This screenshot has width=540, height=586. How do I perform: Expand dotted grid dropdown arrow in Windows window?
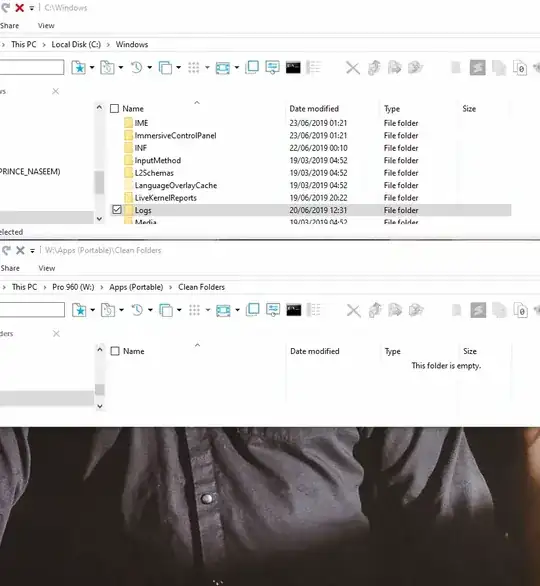(x=207, y=68)
